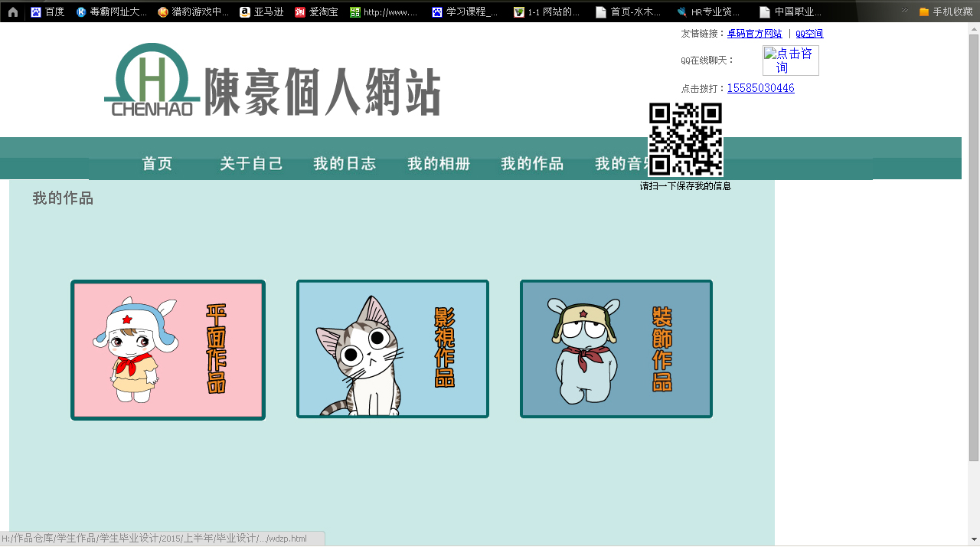980x547 pixels.
Task: Open the 毒霸网址大... bookmark
Action: [111, 12]
